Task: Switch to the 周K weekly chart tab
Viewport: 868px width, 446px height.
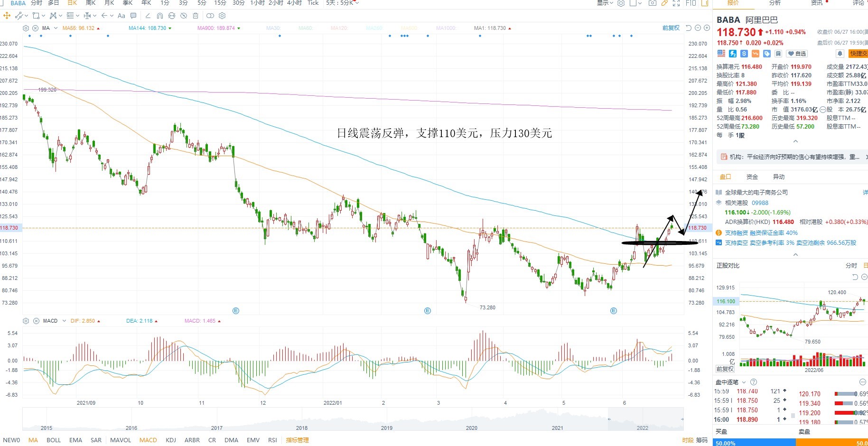Action: (90, 3)
